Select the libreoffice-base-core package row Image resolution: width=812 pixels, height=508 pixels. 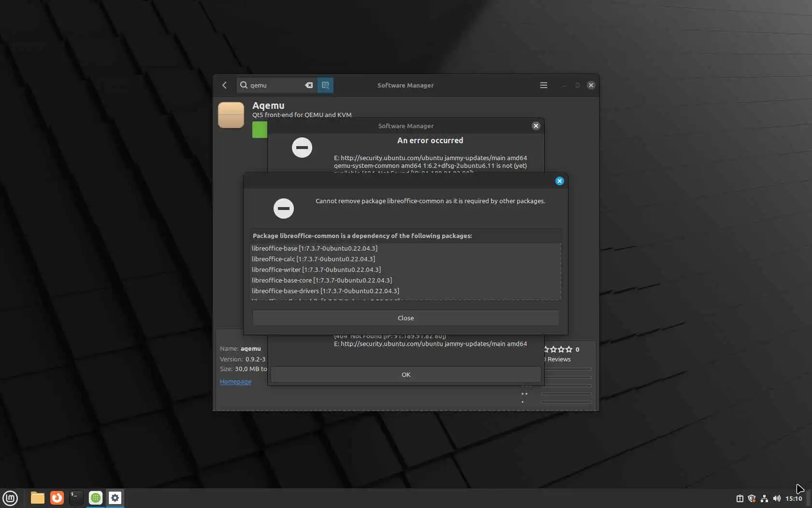pyautogui.click(x=406, y=280)
